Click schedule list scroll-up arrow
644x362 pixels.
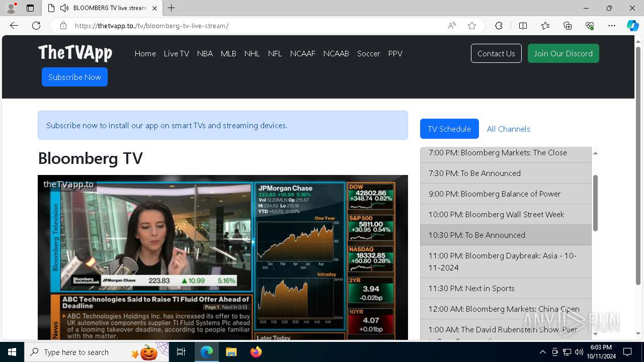click(595, 153)
